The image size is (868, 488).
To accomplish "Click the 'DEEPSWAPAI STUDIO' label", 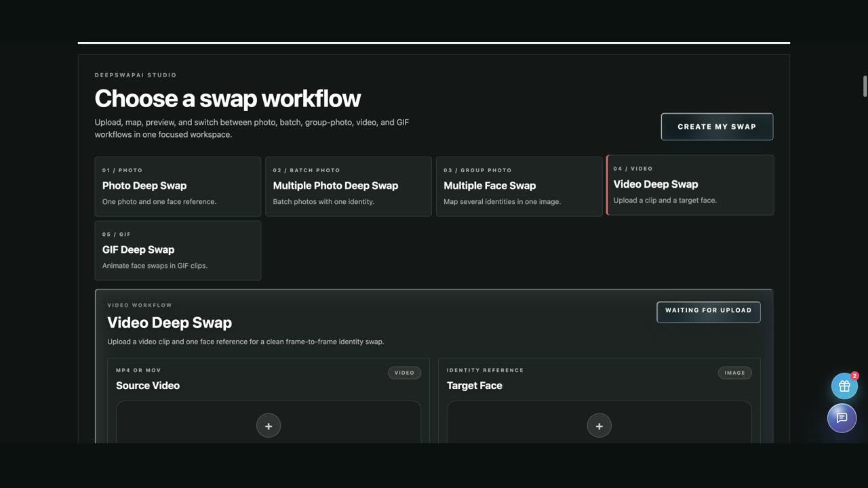I will click(x=136, y=75).
